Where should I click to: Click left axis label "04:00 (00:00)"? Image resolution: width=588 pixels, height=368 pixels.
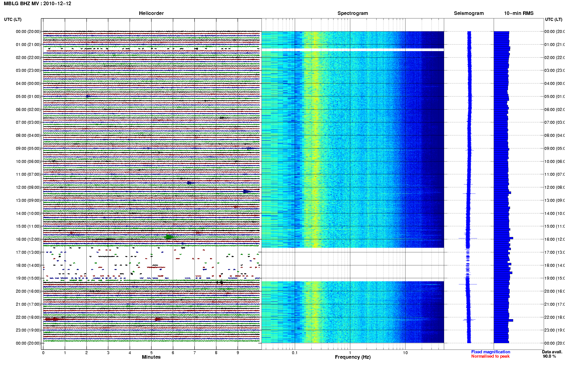(x=28, y=83)
